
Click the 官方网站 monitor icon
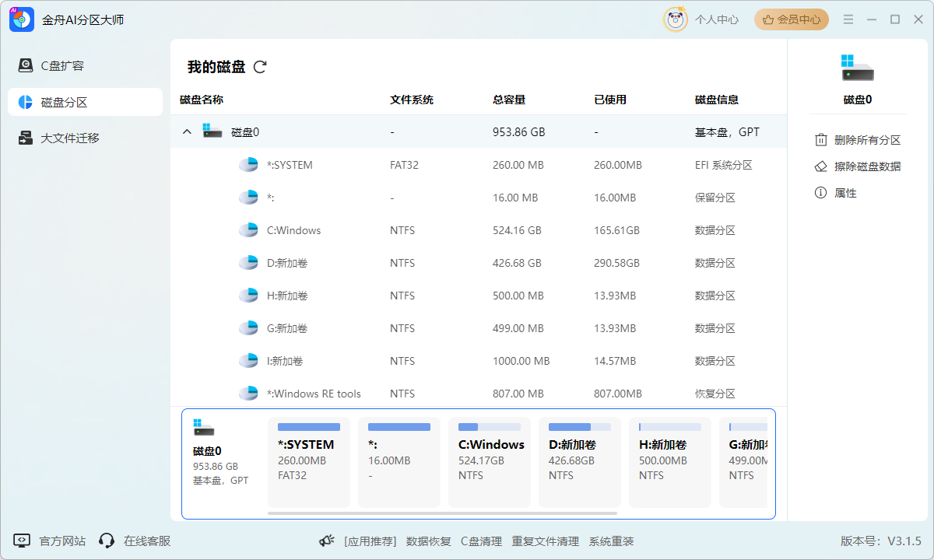(22, 541)
